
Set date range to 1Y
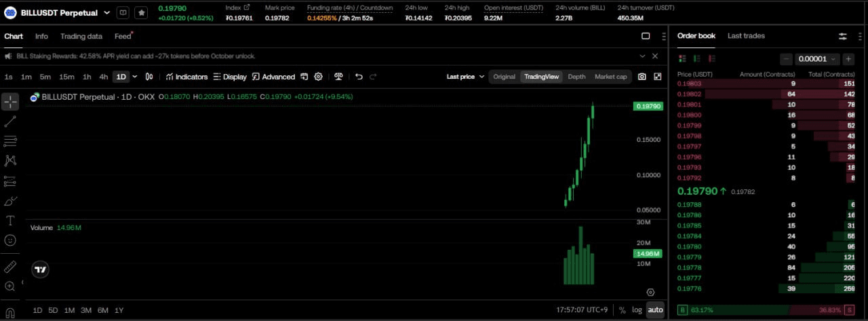119,310
